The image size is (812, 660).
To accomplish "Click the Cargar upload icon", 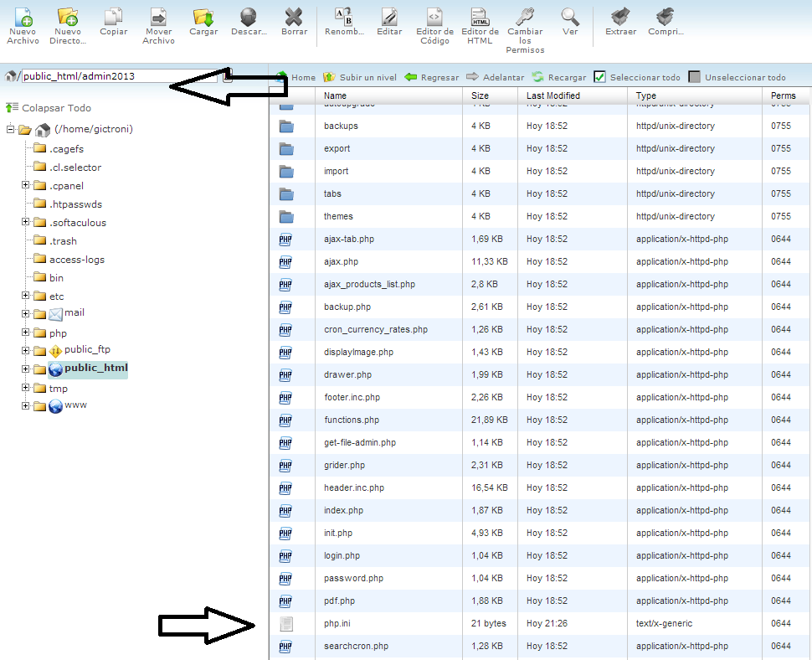I will (203, 17).
